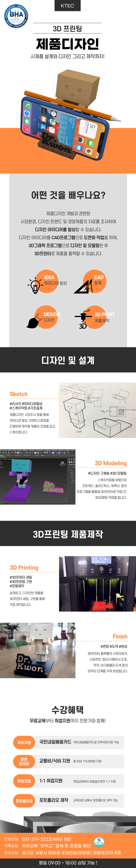The height and width of the screenshot is (868, 136).
Task: Click the orange '훈련장려금' pill
Action: click(x=24, y=761)
